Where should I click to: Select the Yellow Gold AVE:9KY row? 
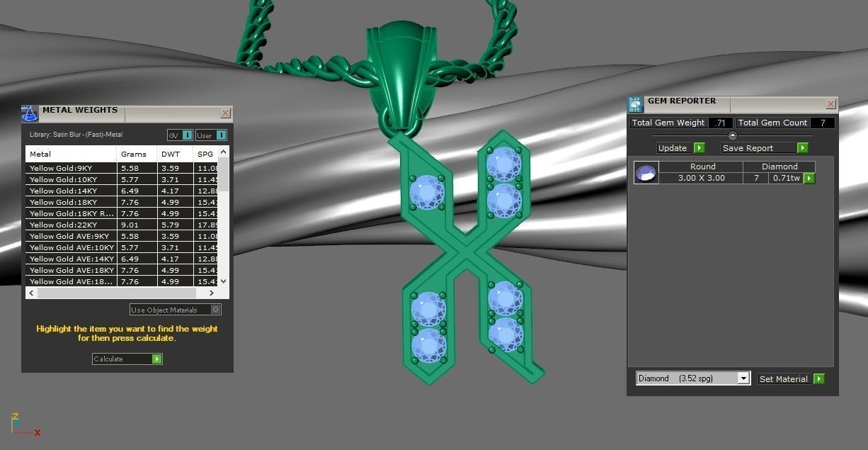[x=122, y=236]
